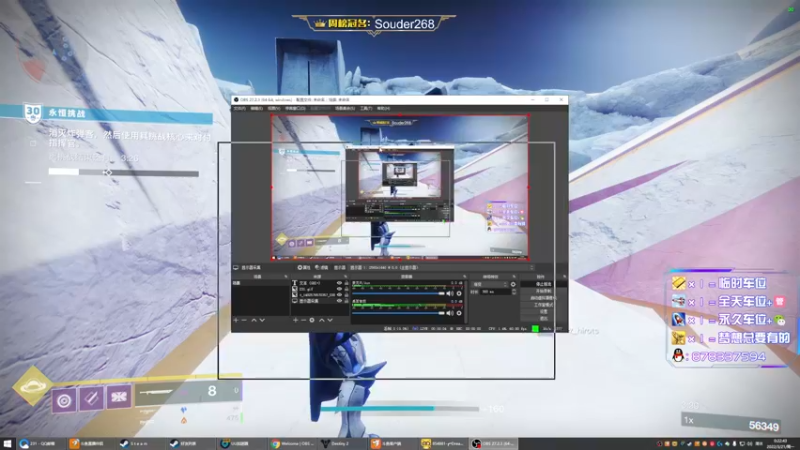Click the Stop Streaming button
The width and height of the screenshot is (800, 450).
click(x=544, y=284)
